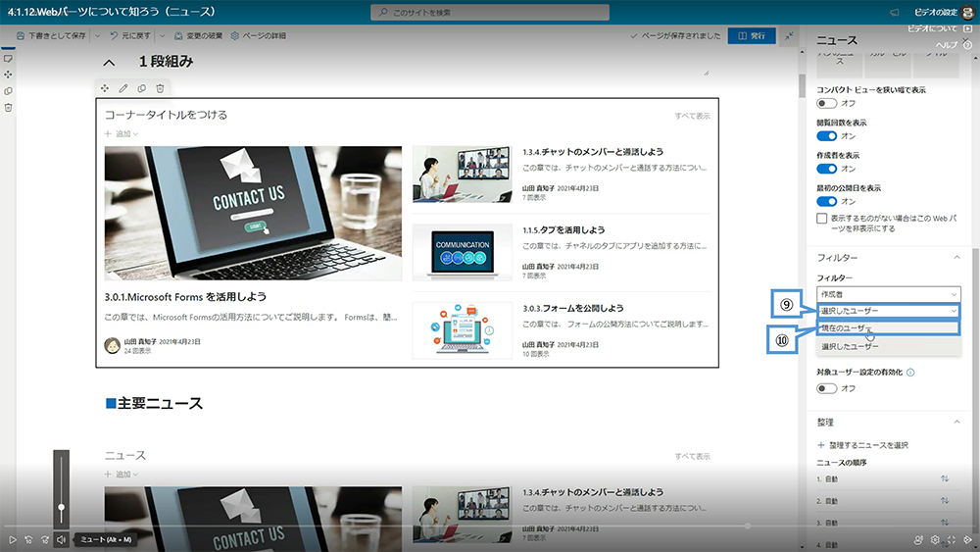
Task: Collapse the フィルター section chevron
Action: coord(956,258)
